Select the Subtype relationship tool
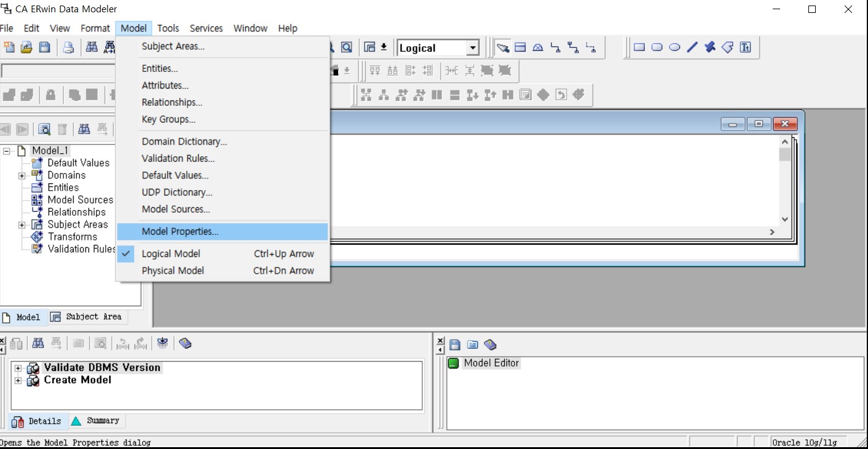The width and height of the screenshot is (868, 449). pyautogui.click(x=538, y=47)
